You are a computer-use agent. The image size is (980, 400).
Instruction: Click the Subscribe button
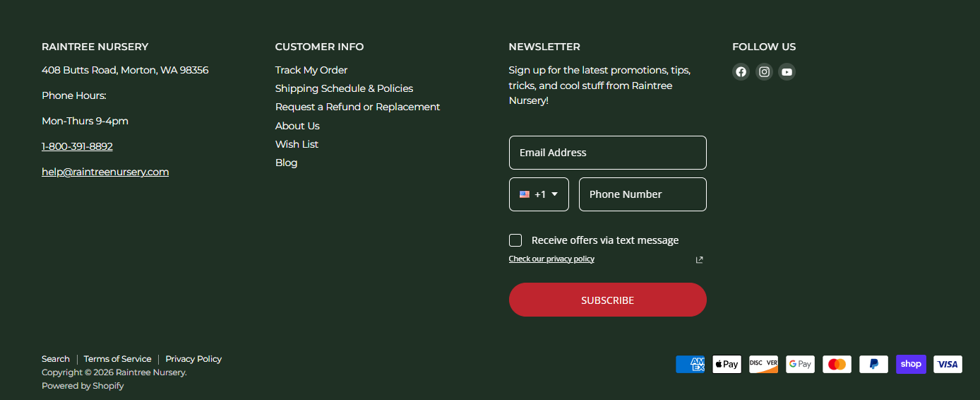[x=607, y=300]
